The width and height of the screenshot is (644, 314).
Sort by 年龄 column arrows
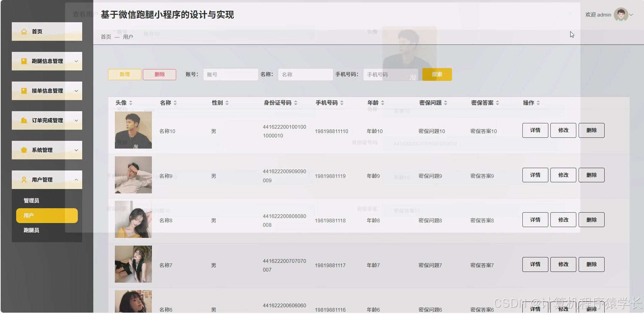click(x=383, y=103)
